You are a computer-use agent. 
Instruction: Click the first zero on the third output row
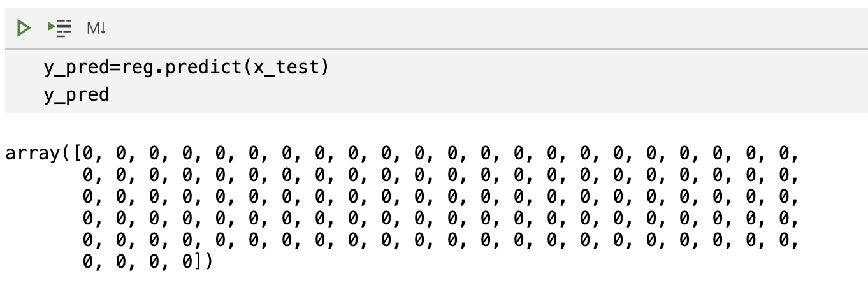tap(88, 197)
